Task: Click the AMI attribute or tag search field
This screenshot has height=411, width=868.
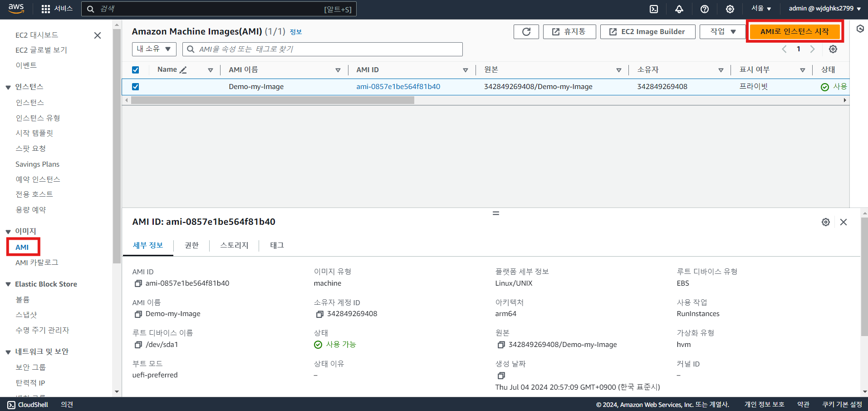Action: 323,49
